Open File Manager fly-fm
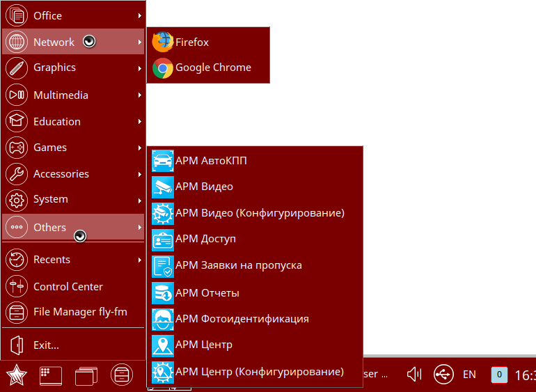This screenshot has height=392, width=536. [80, 312]
